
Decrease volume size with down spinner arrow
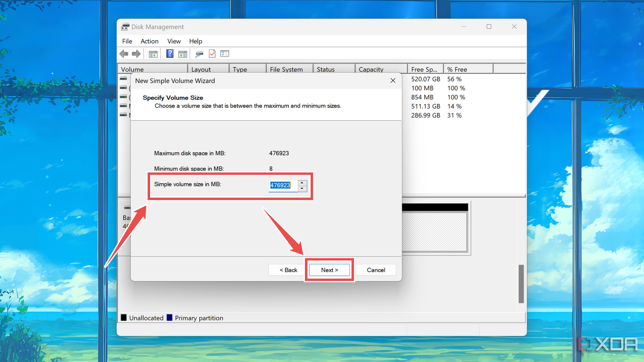click(x=302, y=189)
